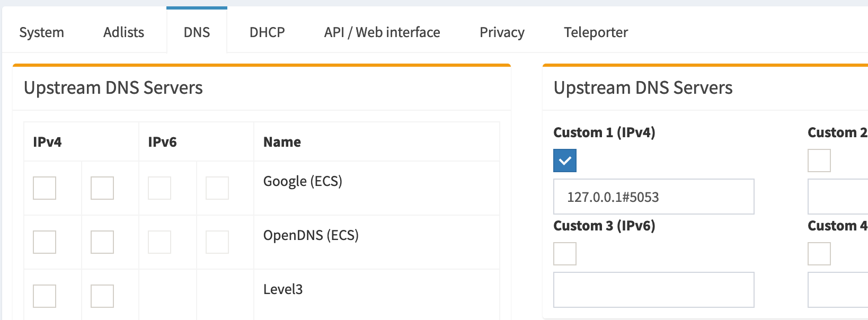This screenshot has height=320, width=868.
Task: Tick second IPv6 checkbox for Google (ECS)
Action: point(217,188)
